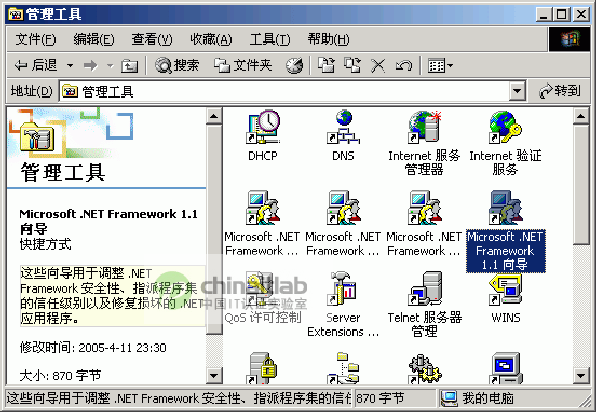Close the 管理工具 window
Screen dimensions: 596x412
click(x=582, y=14)
